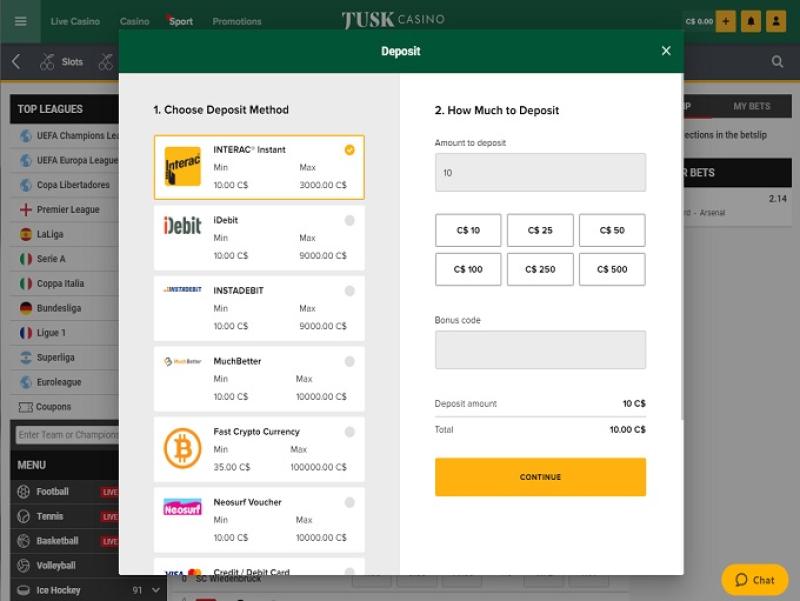Open the Chat bubble widget
The image size is (800, 601).
pyautogui.click(x=755, y=580)
